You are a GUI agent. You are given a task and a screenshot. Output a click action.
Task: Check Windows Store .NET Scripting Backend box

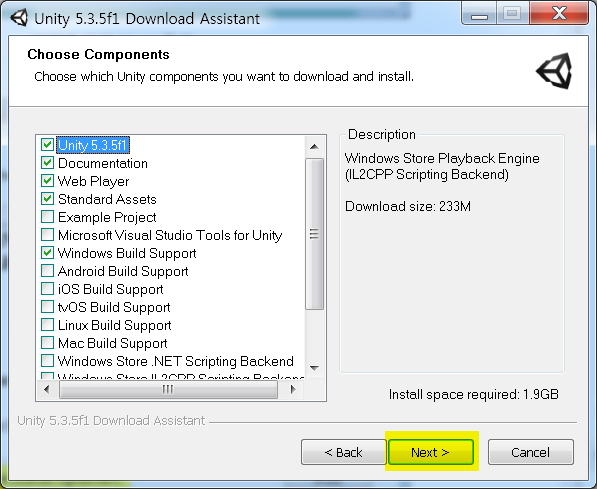click(x=47, y=361)
